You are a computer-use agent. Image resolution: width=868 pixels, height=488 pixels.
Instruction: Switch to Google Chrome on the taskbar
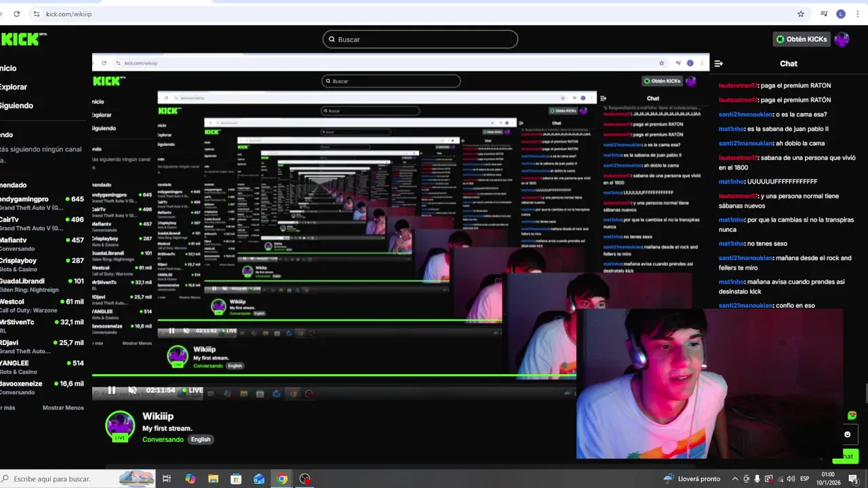pos(282,479)
